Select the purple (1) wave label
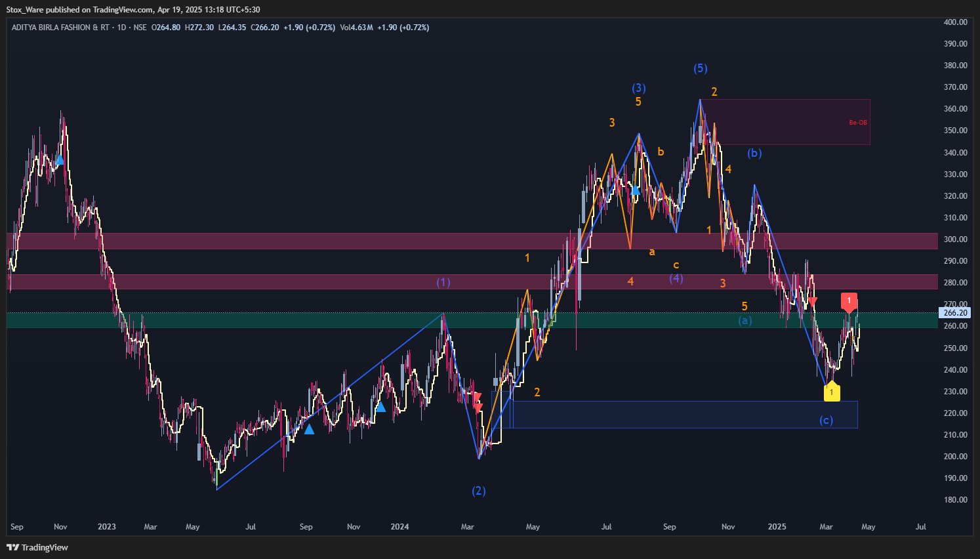980x559 pixels. (x=443, y=282)
